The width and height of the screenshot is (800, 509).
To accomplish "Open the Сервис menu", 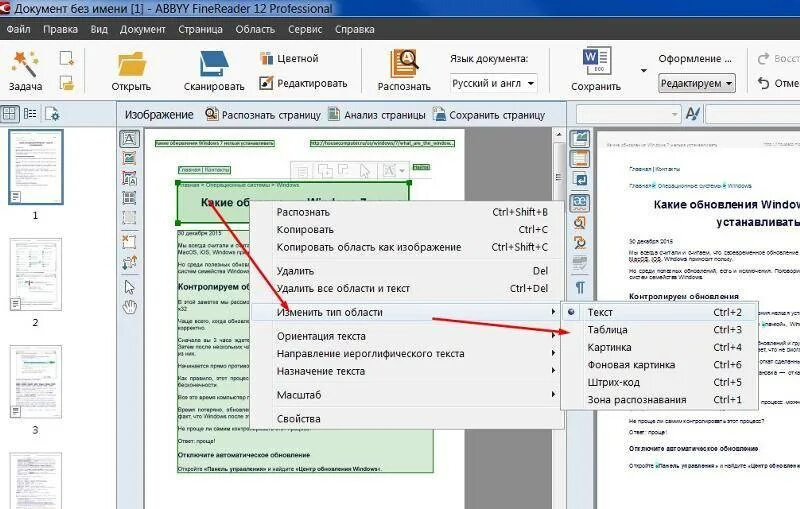I will [305, 30].
